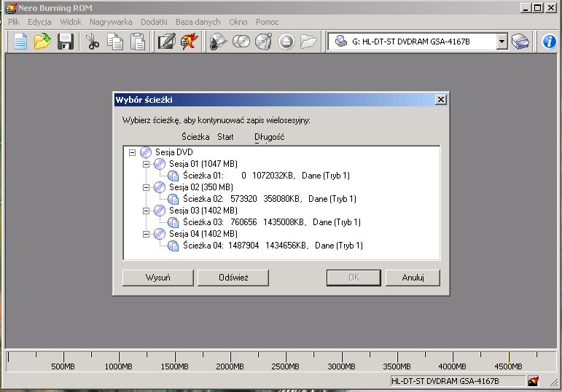Select the Ścieżka 02 track row

click(x=270, y=199)
